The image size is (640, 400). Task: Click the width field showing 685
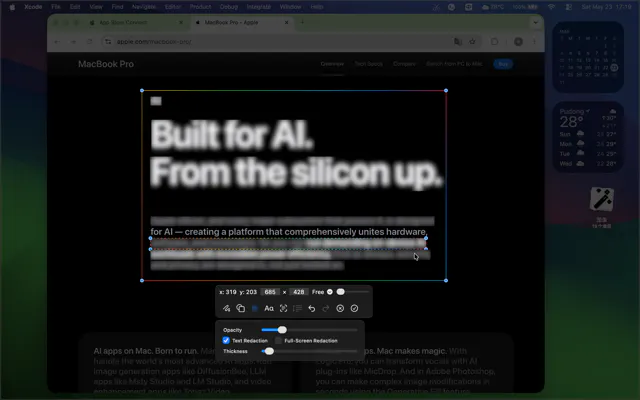[x=270, y=292]
